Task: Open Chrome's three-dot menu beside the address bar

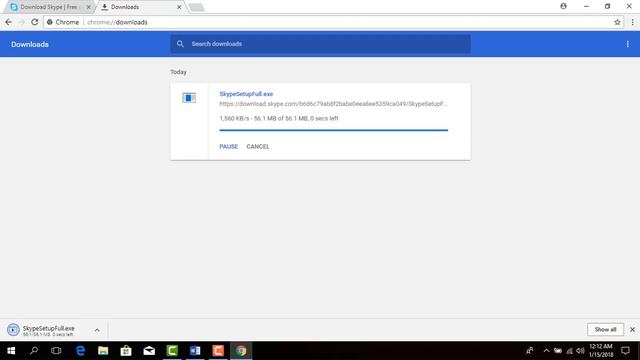Action: [x=633, y=22]
